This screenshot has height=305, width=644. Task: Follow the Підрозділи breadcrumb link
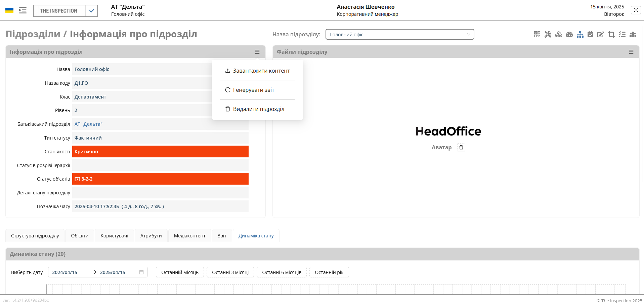33,34
